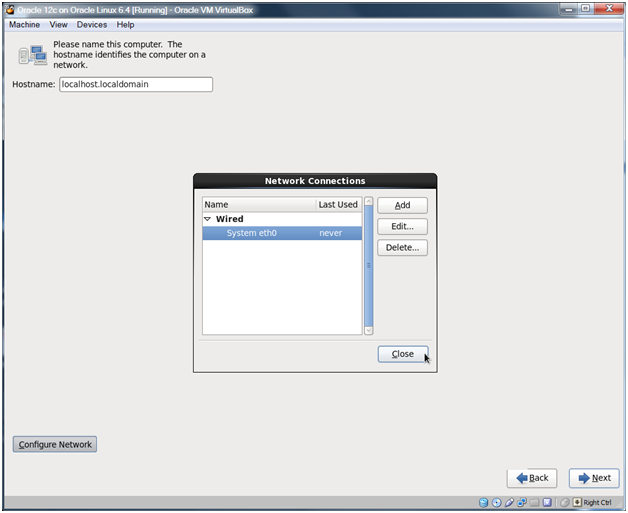Image resolution: width=628 pixels, height=513 pixels.
Task: Click the USB devices status icon
Action: (509, 503)
